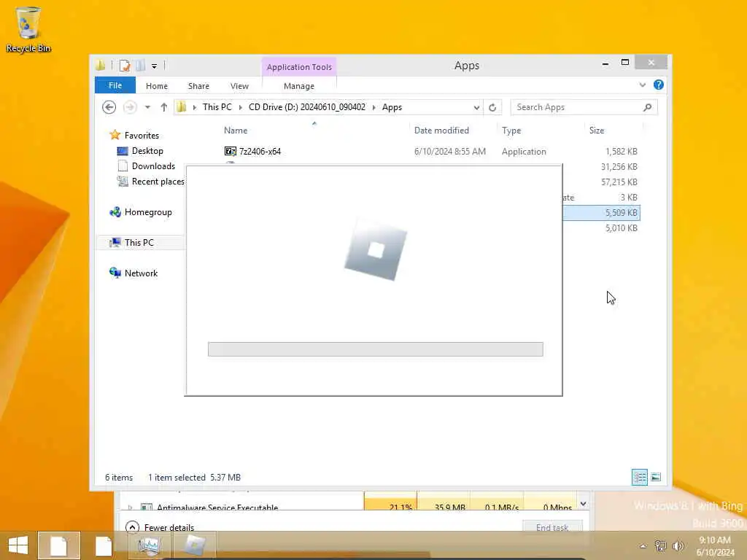This screenshot has height=560, width=747.
Task: Switch to the View ribbon tab
Action: click(x=239, y=86)
